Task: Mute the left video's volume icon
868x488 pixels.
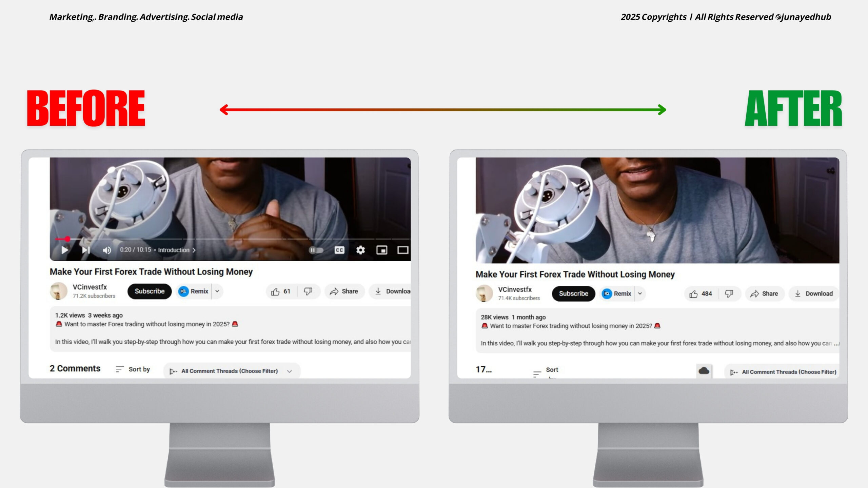Action: (107, 250)
